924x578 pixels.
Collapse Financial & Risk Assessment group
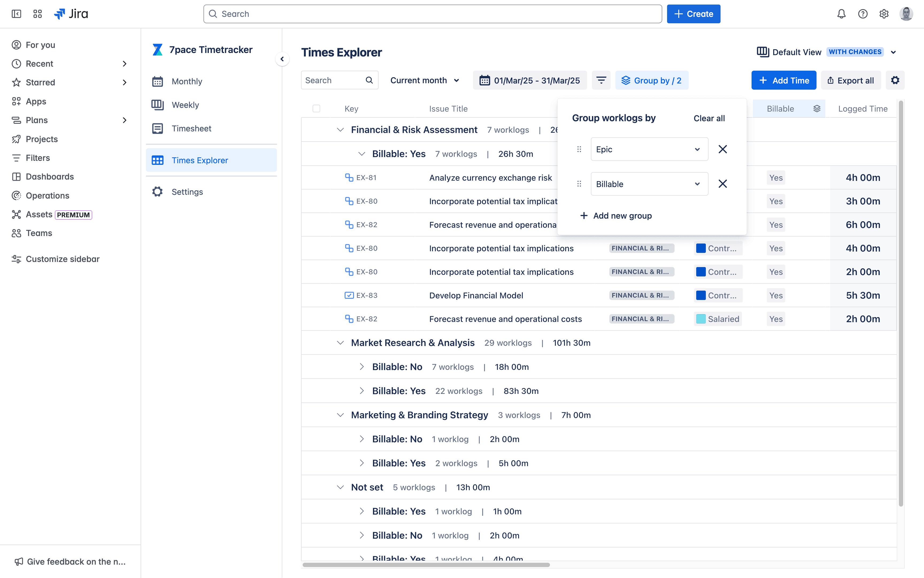click(x=340, y=130)
